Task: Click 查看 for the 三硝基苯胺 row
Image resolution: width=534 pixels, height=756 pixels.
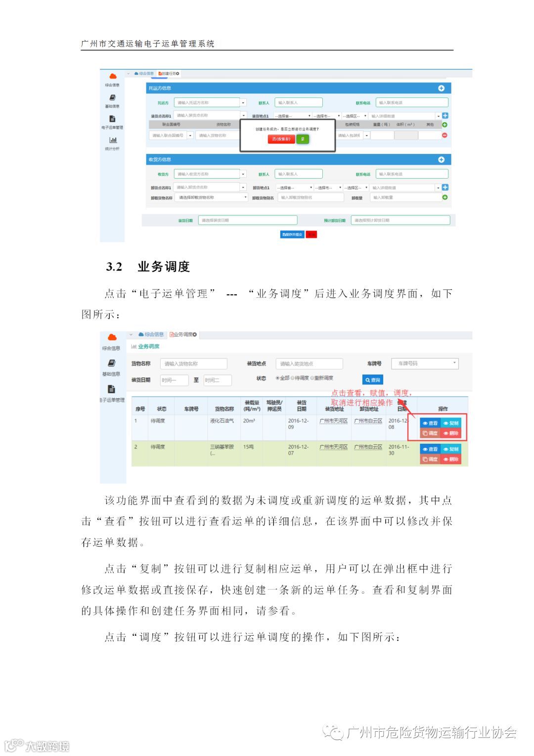Action: [x=430, y=449]
